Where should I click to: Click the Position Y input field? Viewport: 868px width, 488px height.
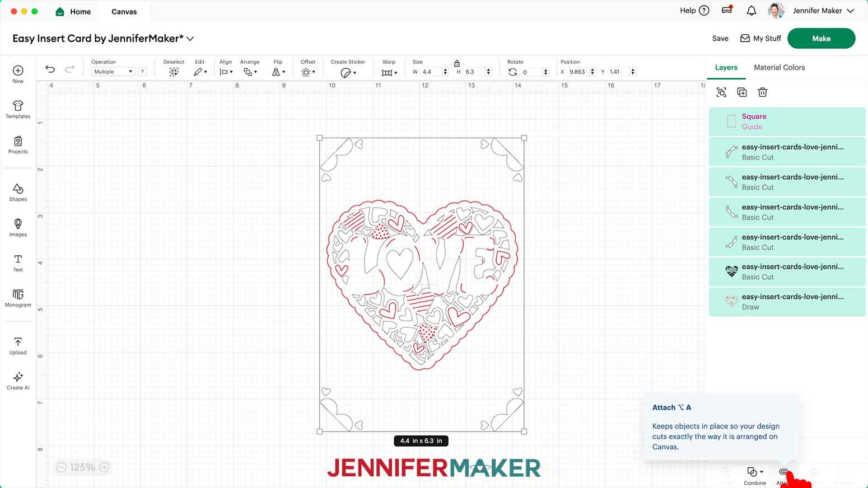tap(619, 72)
